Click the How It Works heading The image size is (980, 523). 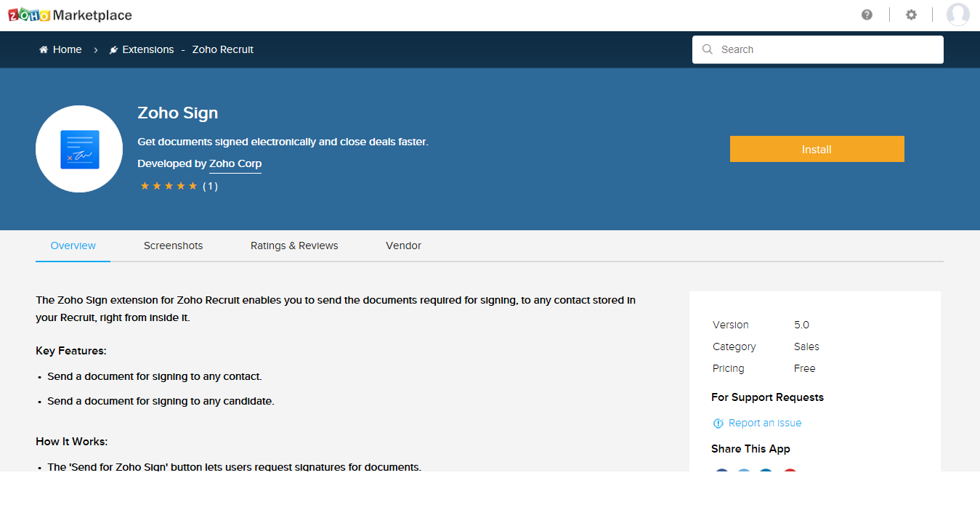tap(72, 442)
